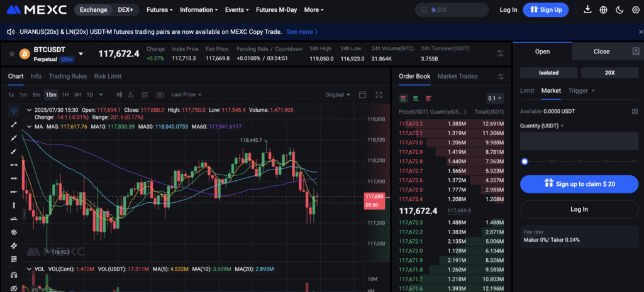Open the calculator icon beside Available balance

[x=635, y=112]
